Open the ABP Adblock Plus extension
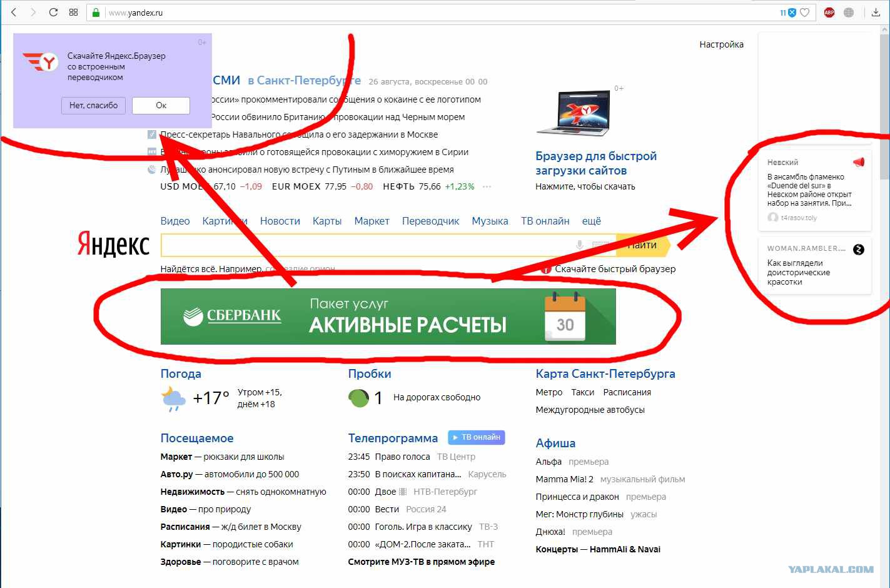This screenshot has width=890, height=588. [x=829, y=13]
